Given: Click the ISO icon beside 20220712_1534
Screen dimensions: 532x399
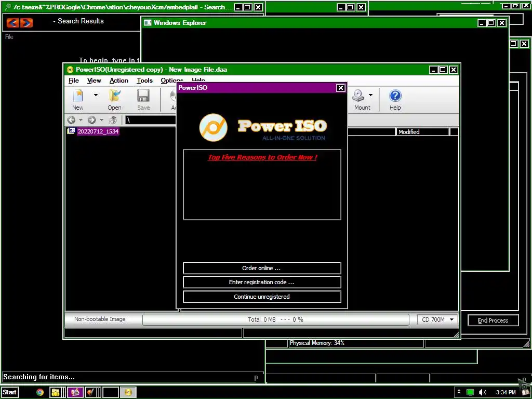Looking at the screenshot, I should tap(71, 131).
